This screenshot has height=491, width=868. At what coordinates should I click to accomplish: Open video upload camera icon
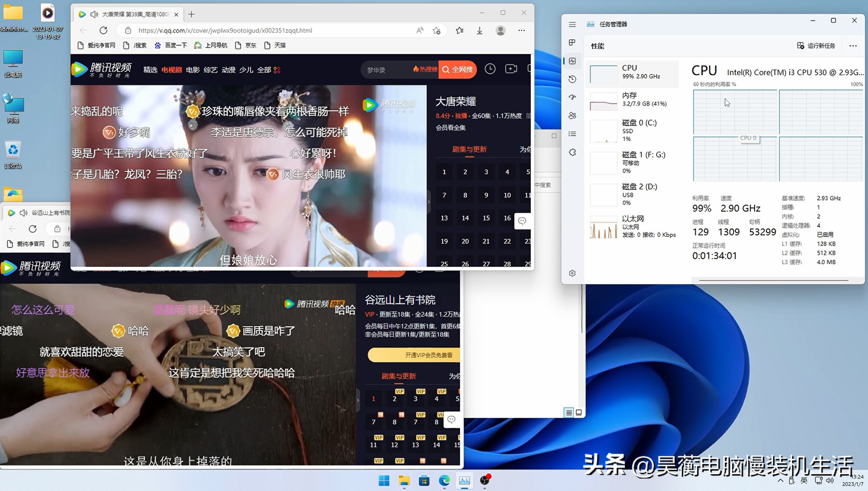[511, 69]
